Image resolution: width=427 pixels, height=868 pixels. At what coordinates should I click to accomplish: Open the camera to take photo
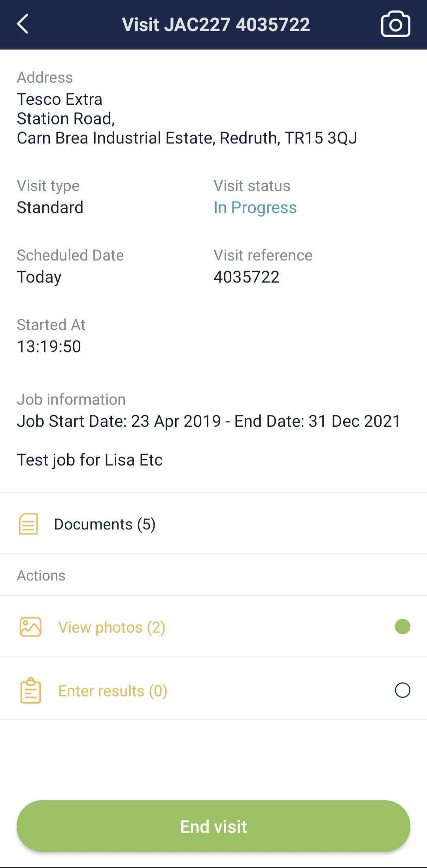(x=395, y=24)
